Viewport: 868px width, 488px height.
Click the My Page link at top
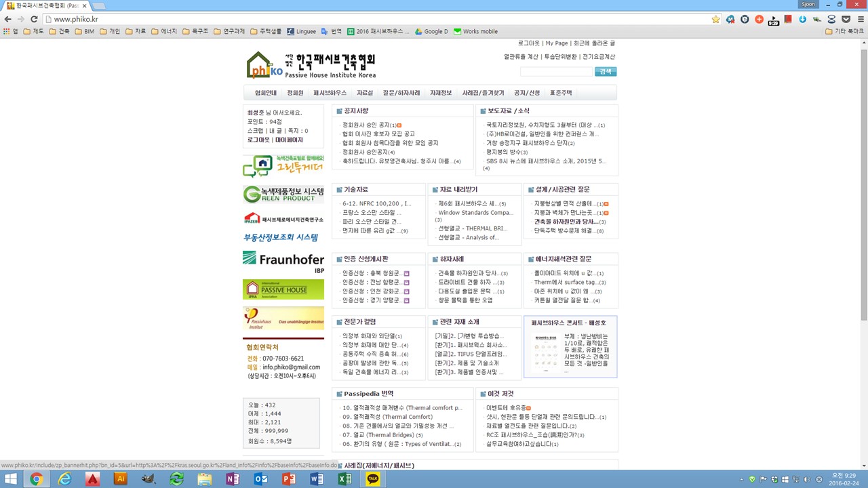pos(557,43)
